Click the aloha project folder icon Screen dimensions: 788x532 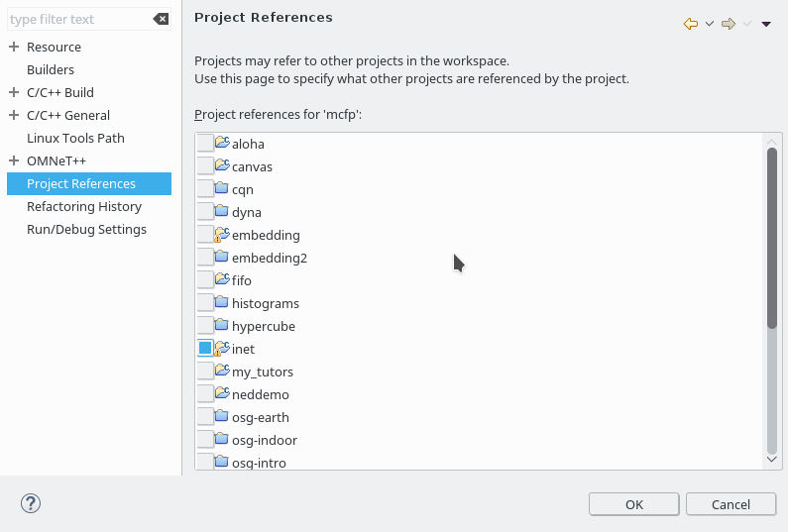(x=222, y=144)
